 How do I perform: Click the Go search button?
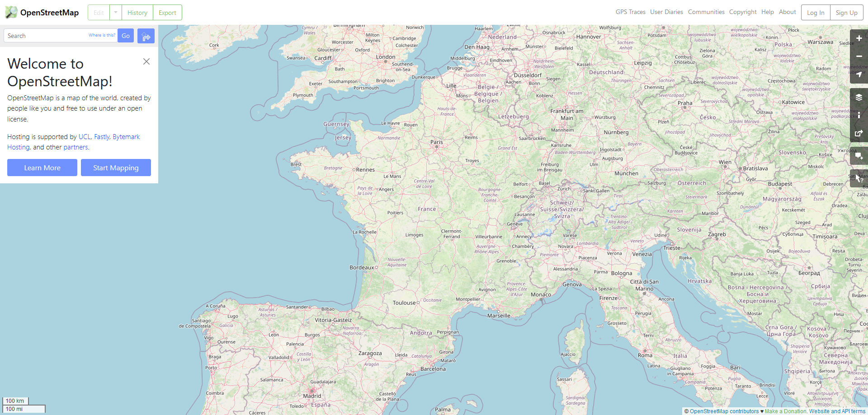pos(126,36)
